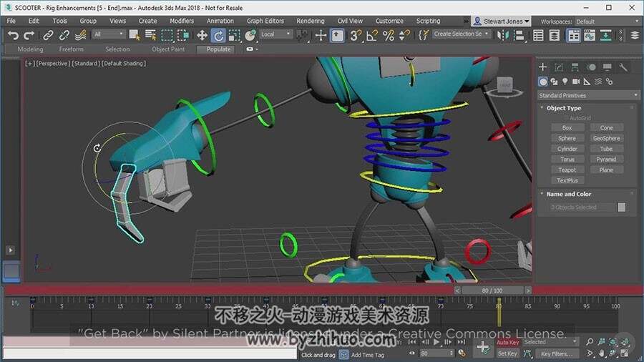Activate the Select and Move tool
The width and height of the screenshot is (644, 362).
pos(202,36)
